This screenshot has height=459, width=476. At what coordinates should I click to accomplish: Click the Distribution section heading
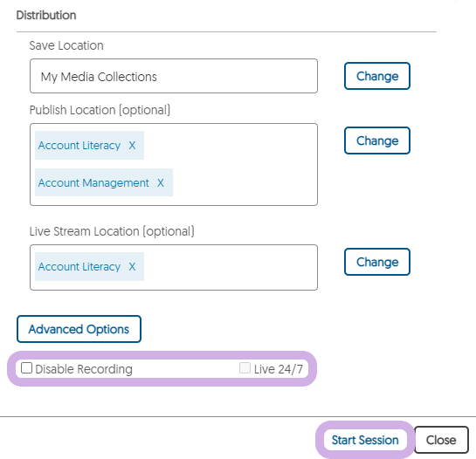[46, 15]
